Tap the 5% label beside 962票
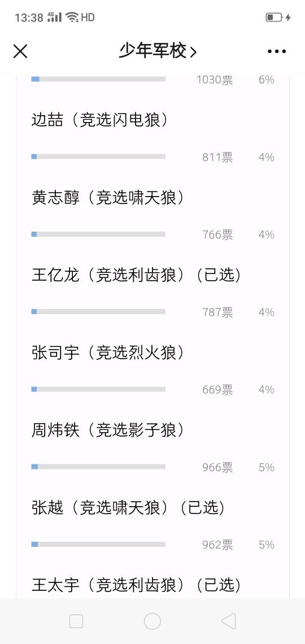The image size is (305, 644). (267, 545)
